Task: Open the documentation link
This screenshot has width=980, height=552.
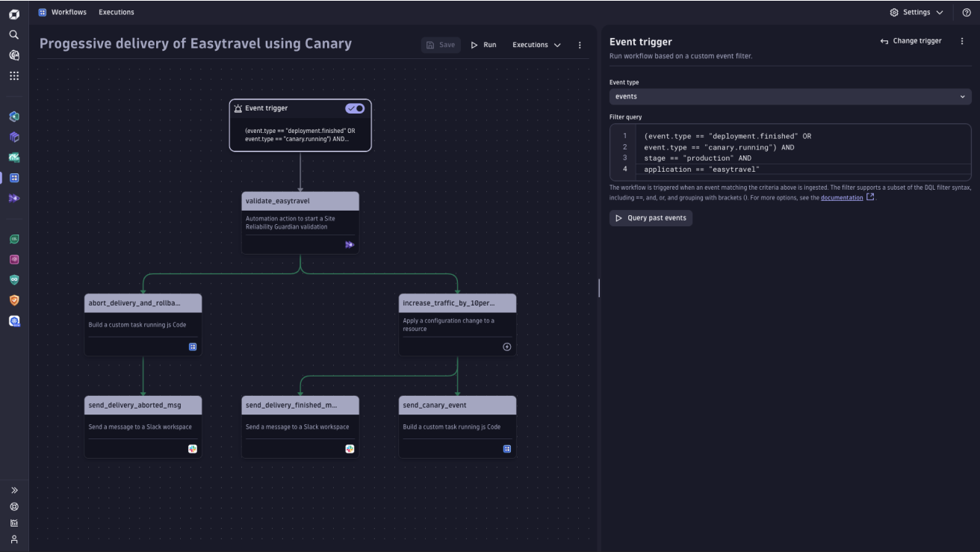Action: (x=842, y=198)
